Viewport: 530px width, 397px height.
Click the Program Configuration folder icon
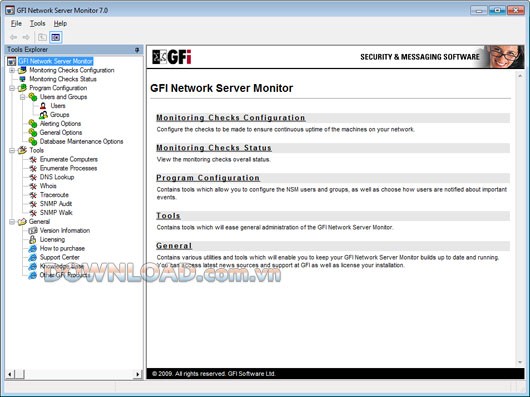click(22, 88)
